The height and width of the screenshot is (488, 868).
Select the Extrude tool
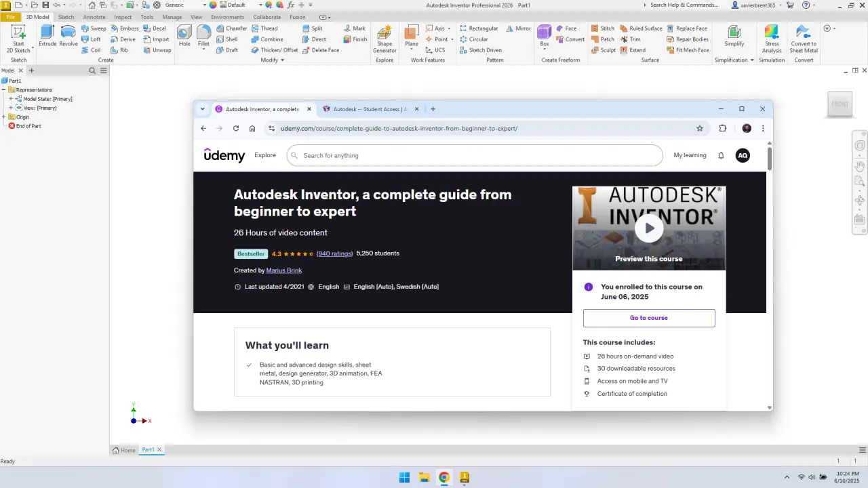47,36
